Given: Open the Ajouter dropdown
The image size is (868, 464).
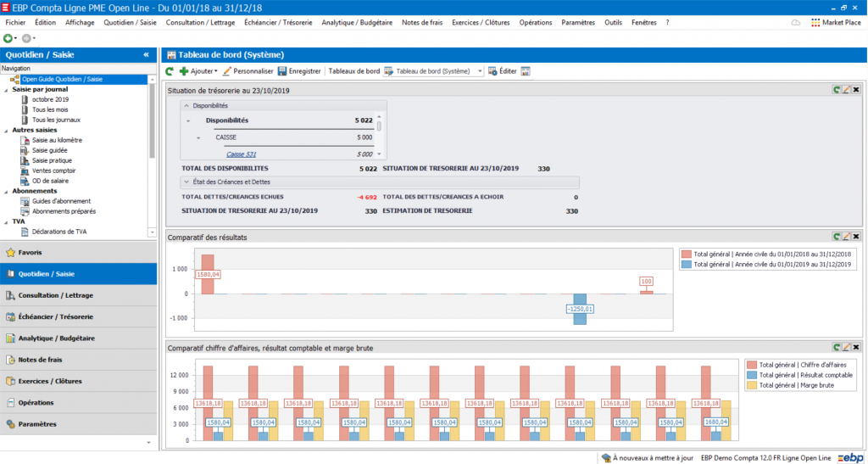Looking at the screenshot, I should [x=198, y=71].
